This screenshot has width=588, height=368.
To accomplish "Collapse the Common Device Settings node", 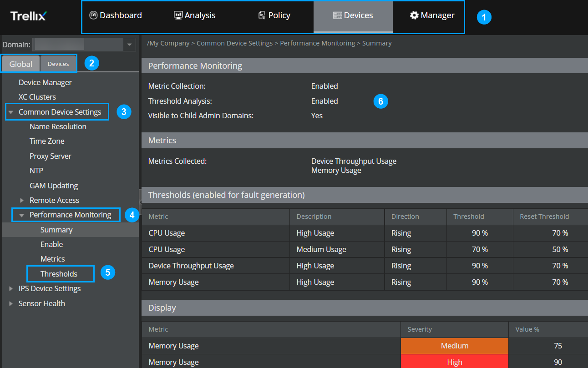I will pyautogui.click(x=10, y=112).
